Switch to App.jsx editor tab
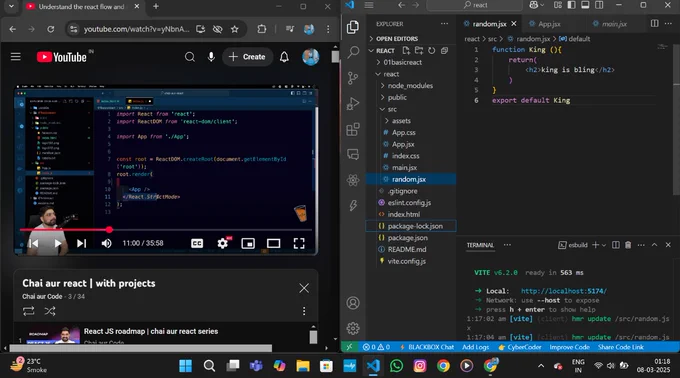The width and height of the screenshot is (680, 378). pyautogui.click(x=549, y=24)
